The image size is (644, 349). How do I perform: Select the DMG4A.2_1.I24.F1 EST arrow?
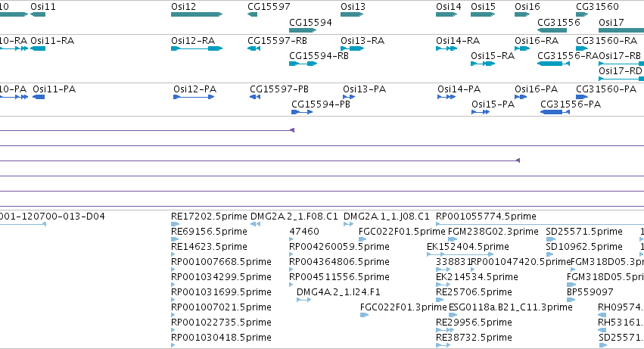(304, 300)
